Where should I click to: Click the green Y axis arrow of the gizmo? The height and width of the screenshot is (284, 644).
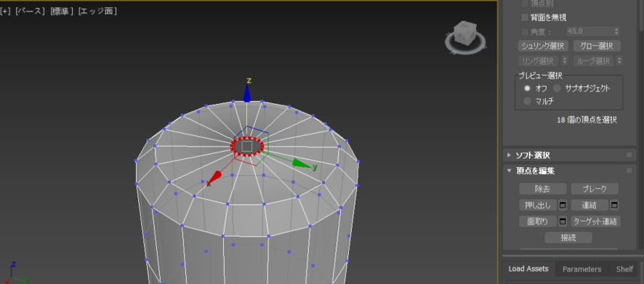(302, 163)
